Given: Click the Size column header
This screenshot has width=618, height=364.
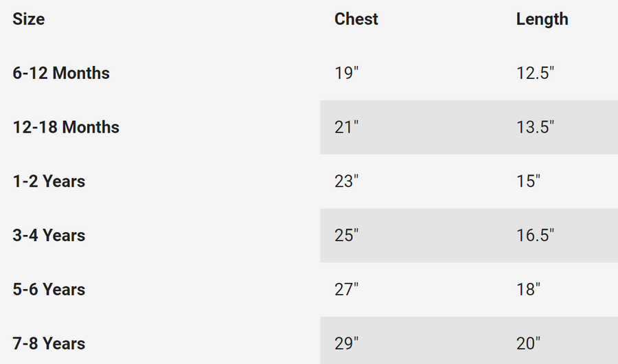Looking at the screenshot, I should point(29,19).
